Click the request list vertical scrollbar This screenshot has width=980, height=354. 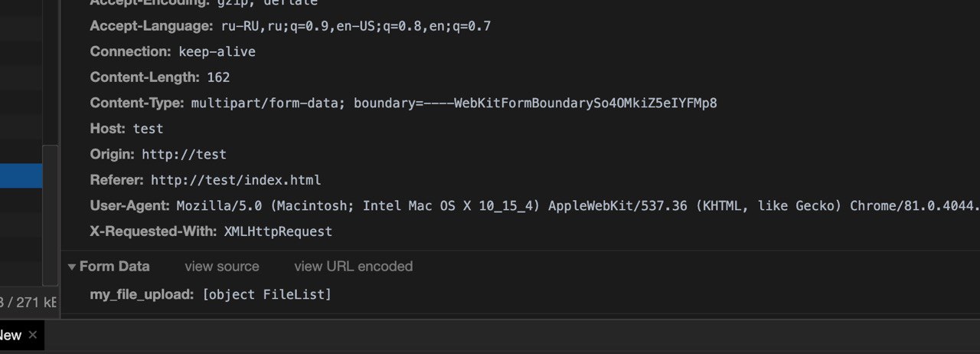(50, 213)
